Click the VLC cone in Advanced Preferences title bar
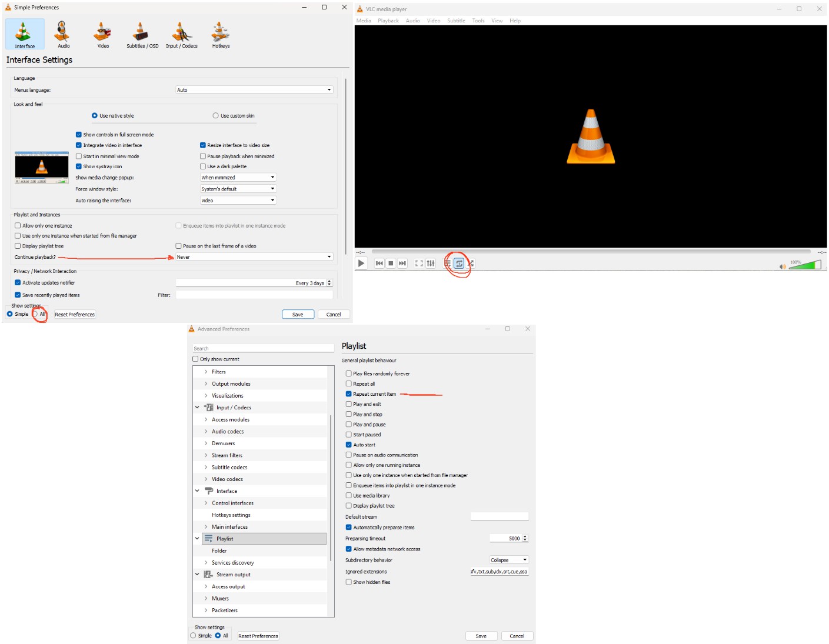This screenshot has width=829, height=644. [x=192, y=329]
